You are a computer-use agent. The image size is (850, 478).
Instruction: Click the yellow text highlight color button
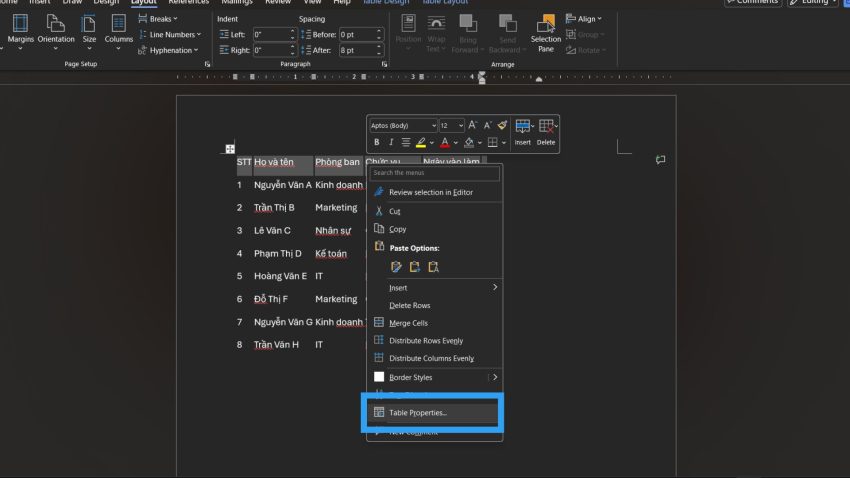click(x=421, y=143)
